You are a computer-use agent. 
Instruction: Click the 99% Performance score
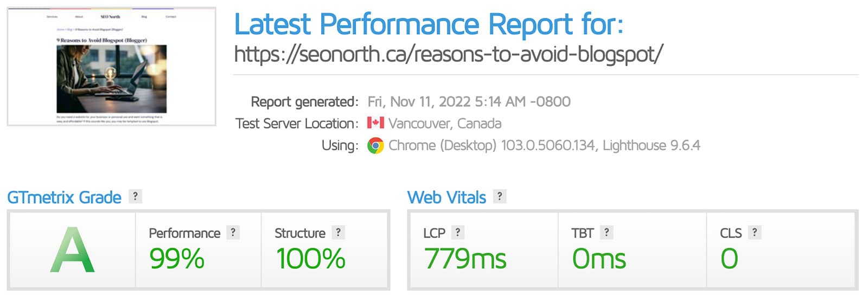coord(177,259)
